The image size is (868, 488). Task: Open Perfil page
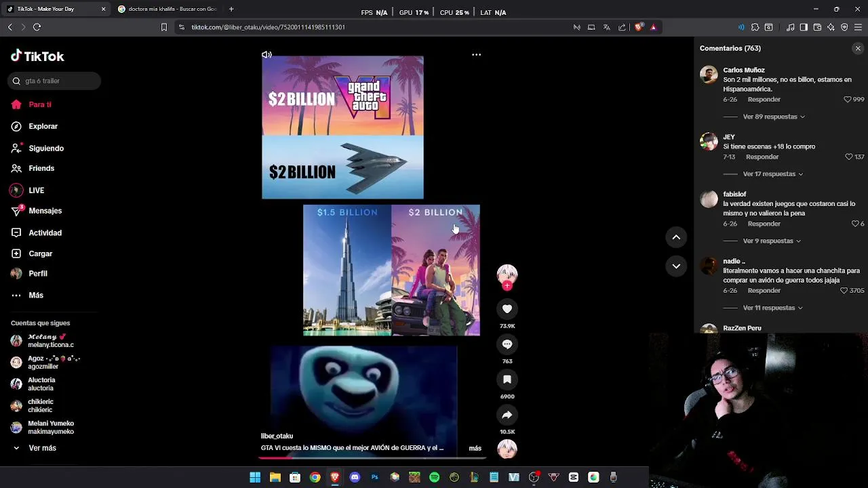tap(29, 273)
